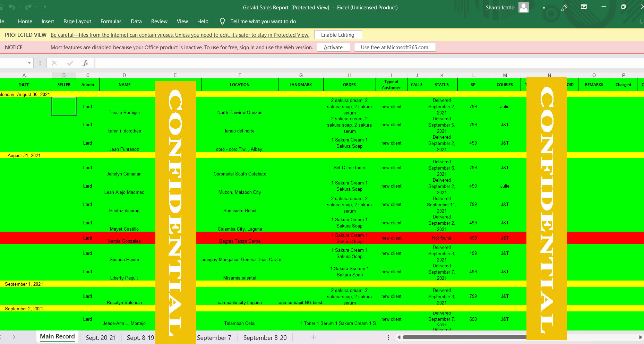Screen dimensions: 644x344
Task: Add a new sheet with the plus icon
Action: (x=313, y=337)
